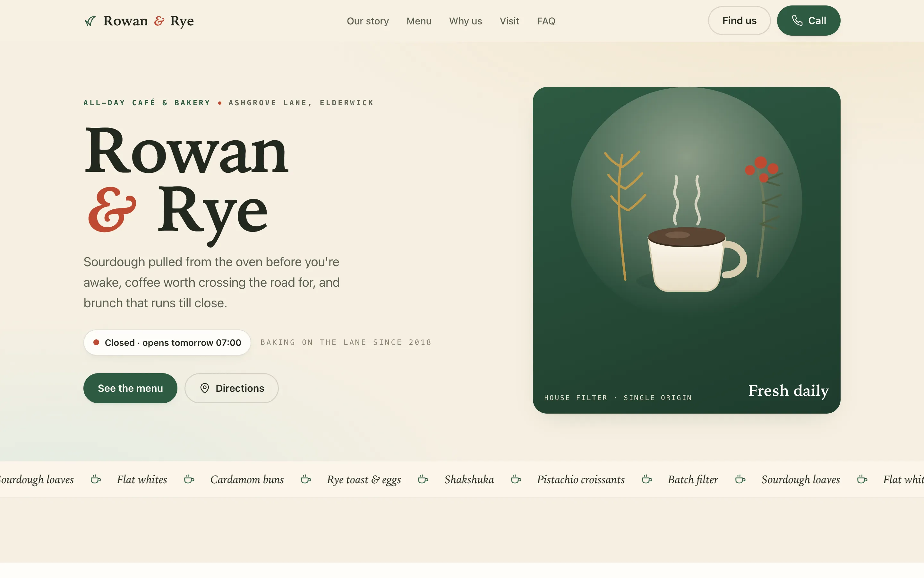The width and height of the screenshot is (924, 578).
Task: Click the ASHGROVE LANE, ELDERWICK text
Action: coord(301,103)
